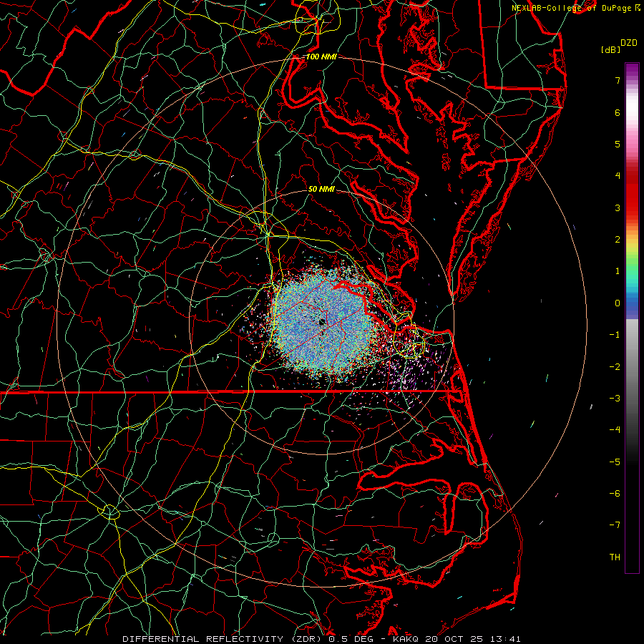
Task: Click the 2 dB value on the scale
Action: (x=618, y=240)
